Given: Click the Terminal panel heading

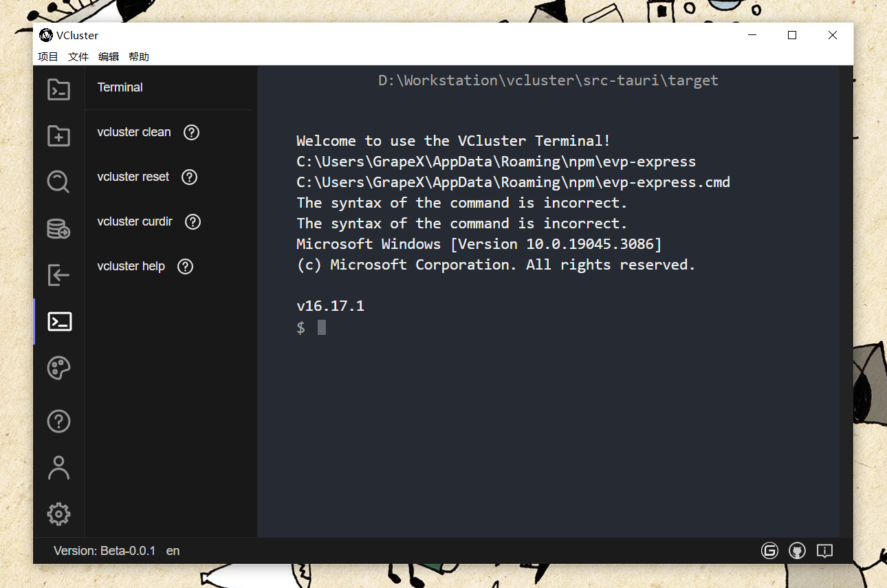Looking at the screenshot, I should [x=120, y=87].
